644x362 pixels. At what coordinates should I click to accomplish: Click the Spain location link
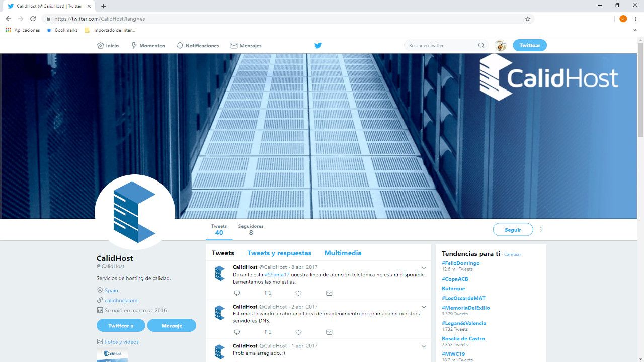(111, 290)
